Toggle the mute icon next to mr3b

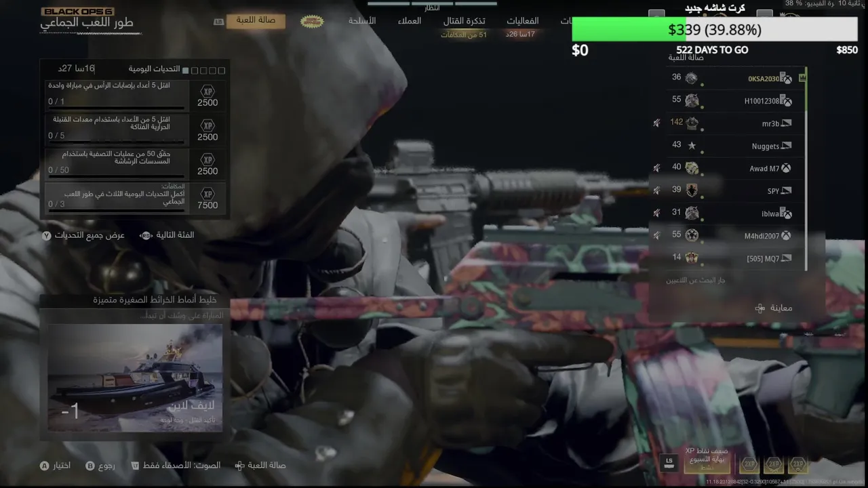[656, 123]
